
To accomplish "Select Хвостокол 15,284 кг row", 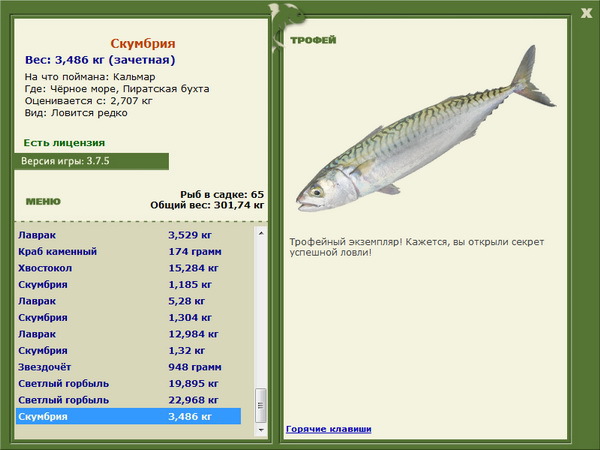I will [x=129, y=268].
